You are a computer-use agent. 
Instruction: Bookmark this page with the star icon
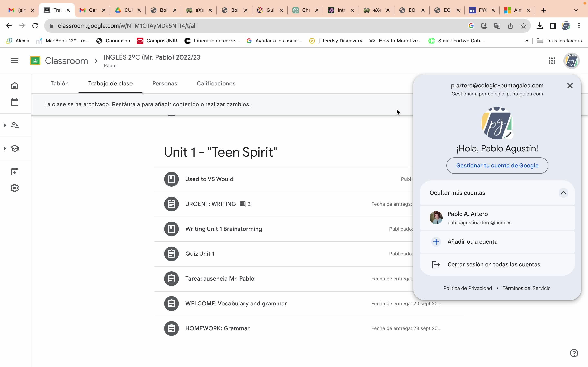click(x=523, y=26)
